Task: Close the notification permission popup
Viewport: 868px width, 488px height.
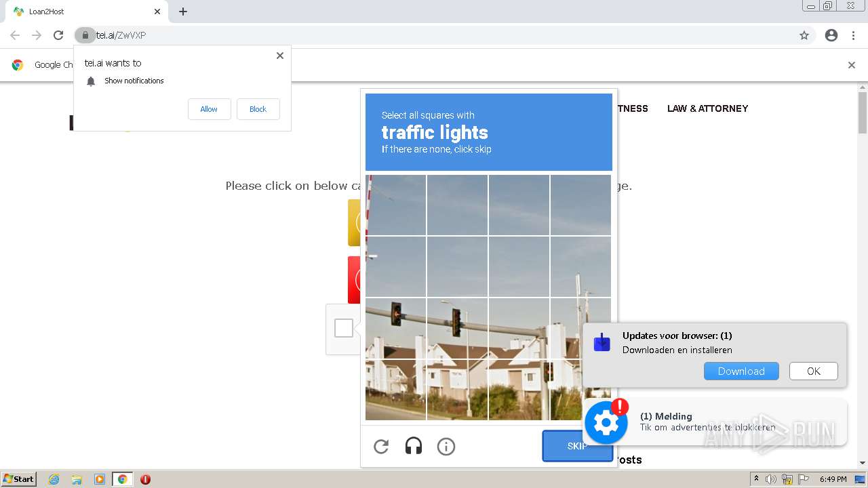Action: click(280, 56)
